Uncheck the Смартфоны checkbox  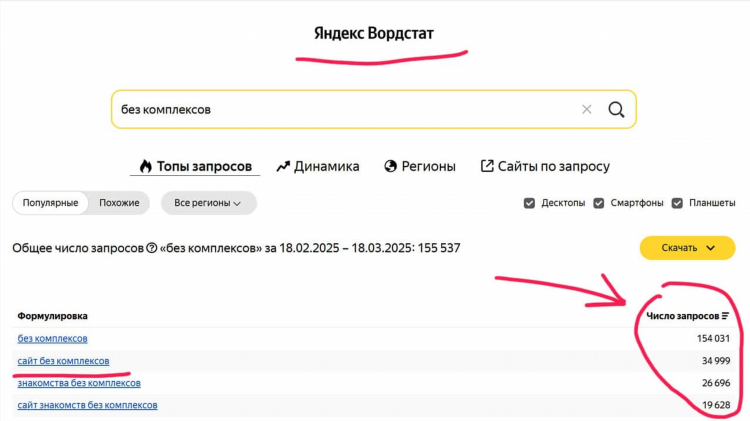[x=598, y=203]
